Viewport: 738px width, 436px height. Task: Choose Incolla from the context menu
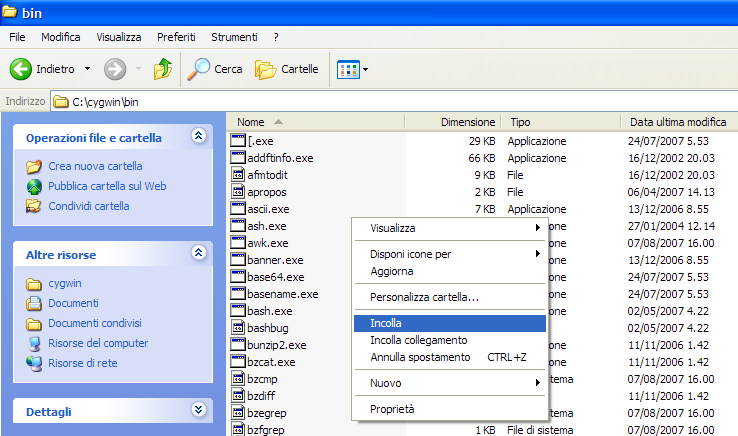coord(450,323)
